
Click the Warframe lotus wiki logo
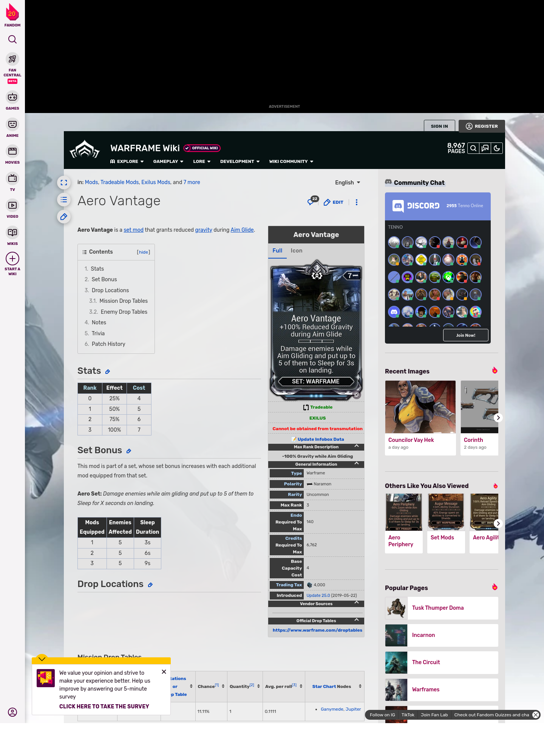[85, 150]
